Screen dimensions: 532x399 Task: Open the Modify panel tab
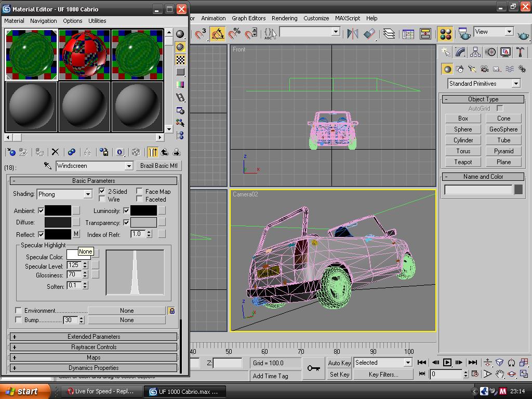pos(460,52)
